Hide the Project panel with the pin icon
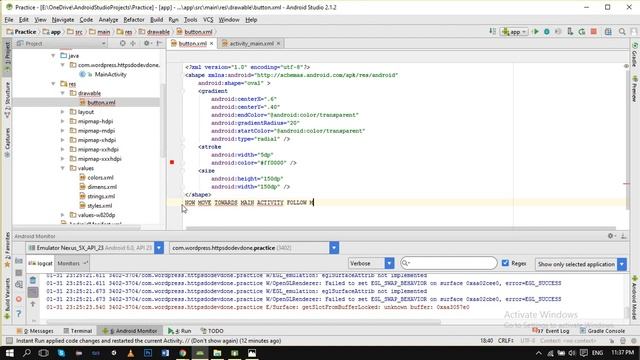The image size is (640, 360). (x=159, y=43)
